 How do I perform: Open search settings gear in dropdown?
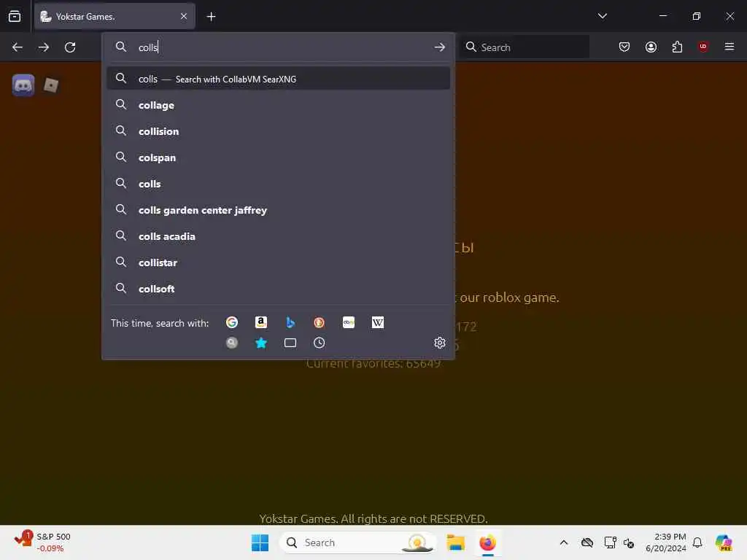(x=440, y=343)
